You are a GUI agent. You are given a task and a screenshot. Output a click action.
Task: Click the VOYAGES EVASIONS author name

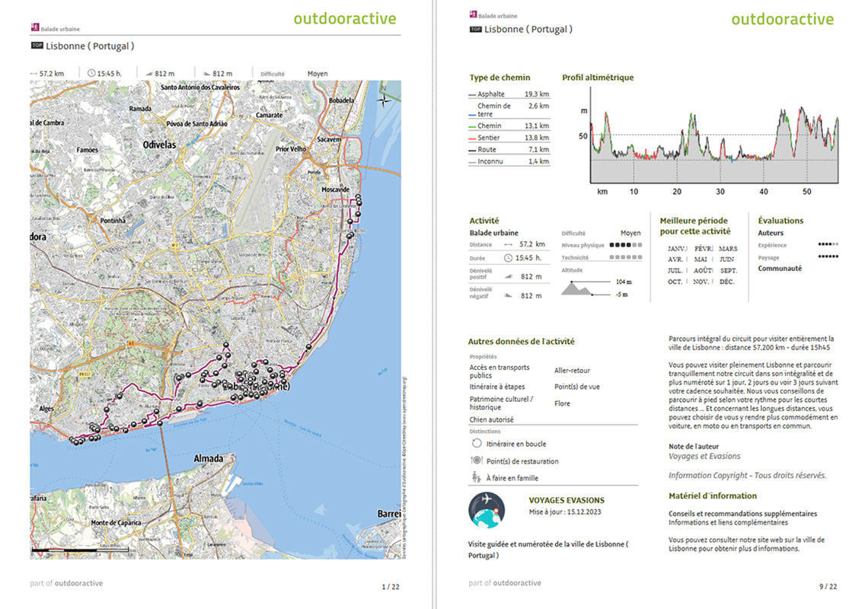[x=566, y=500]
